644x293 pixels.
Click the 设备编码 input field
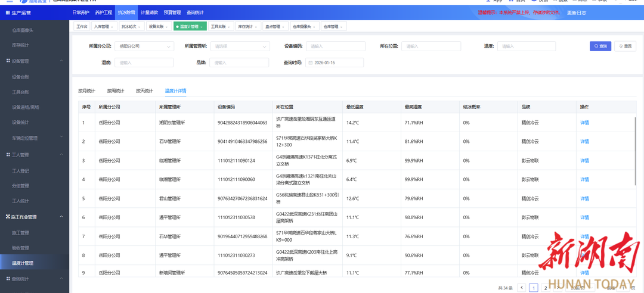pos(336,46)
